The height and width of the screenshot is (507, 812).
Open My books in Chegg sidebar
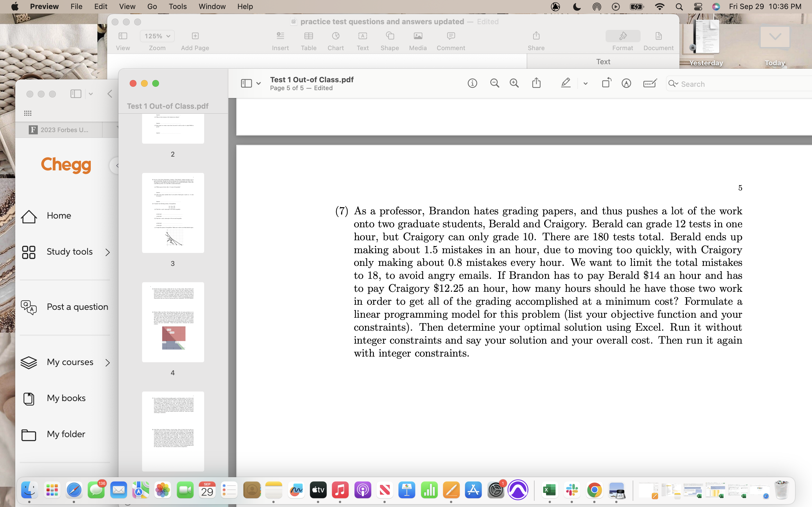coord(67,398)
